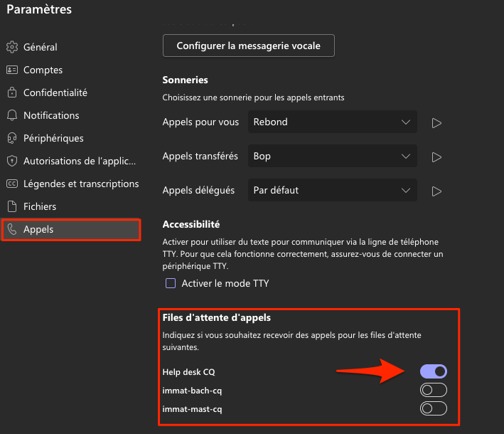
Task: Preview the Appels transférés ringtone
Action: (437, 157)
